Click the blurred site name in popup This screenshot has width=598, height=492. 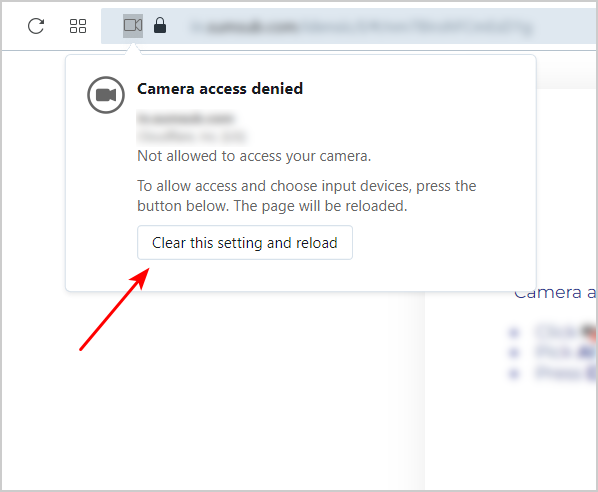click(x=185, y=118)
